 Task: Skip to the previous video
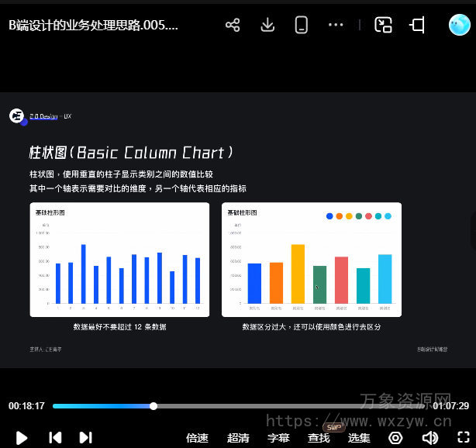pos(55,437)
